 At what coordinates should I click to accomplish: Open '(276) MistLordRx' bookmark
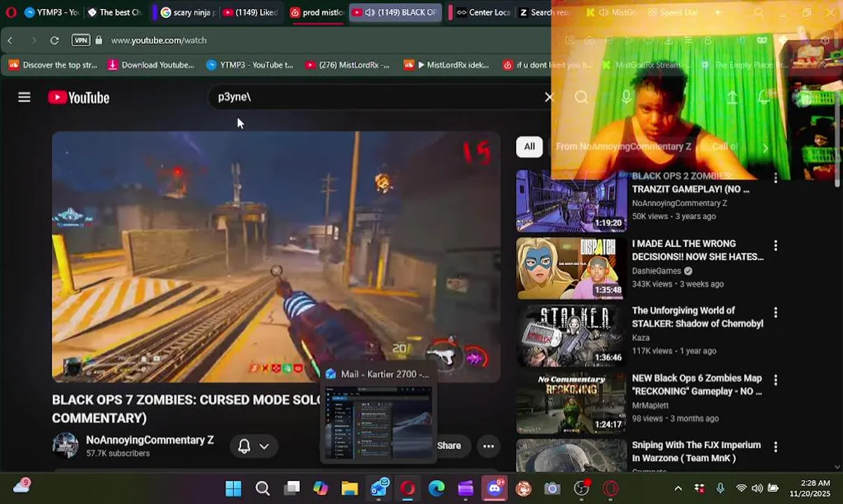pyautogui.click(x=348, y=65)
